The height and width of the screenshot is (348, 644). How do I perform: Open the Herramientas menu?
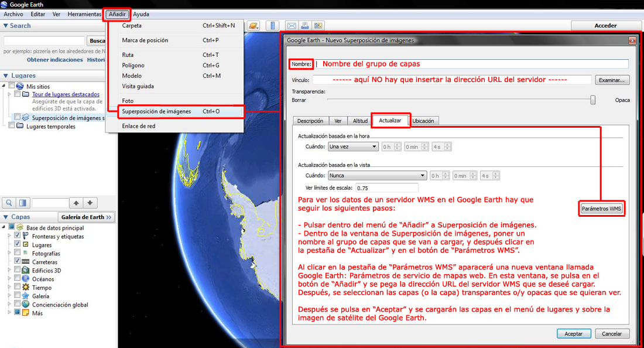(84, 14)
